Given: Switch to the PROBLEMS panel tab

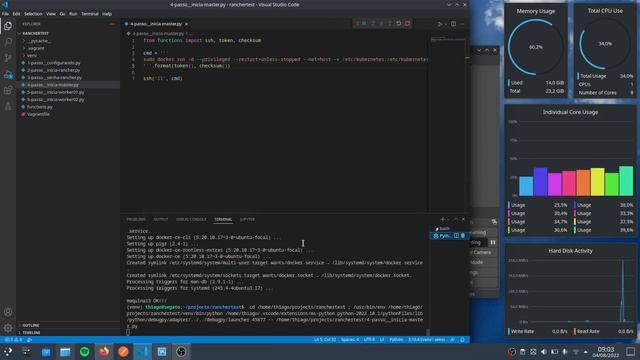Looking at the screenshot, I should tap(136, 220).
